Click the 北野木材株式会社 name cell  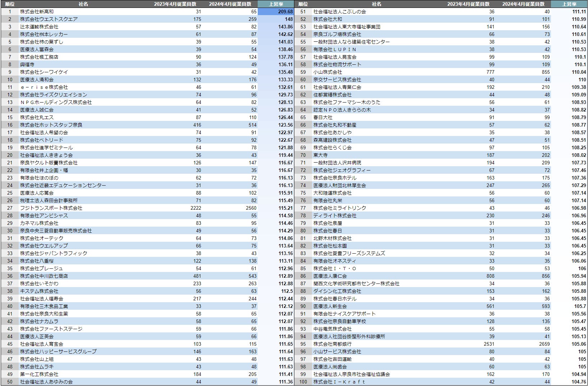coord(332,238)
